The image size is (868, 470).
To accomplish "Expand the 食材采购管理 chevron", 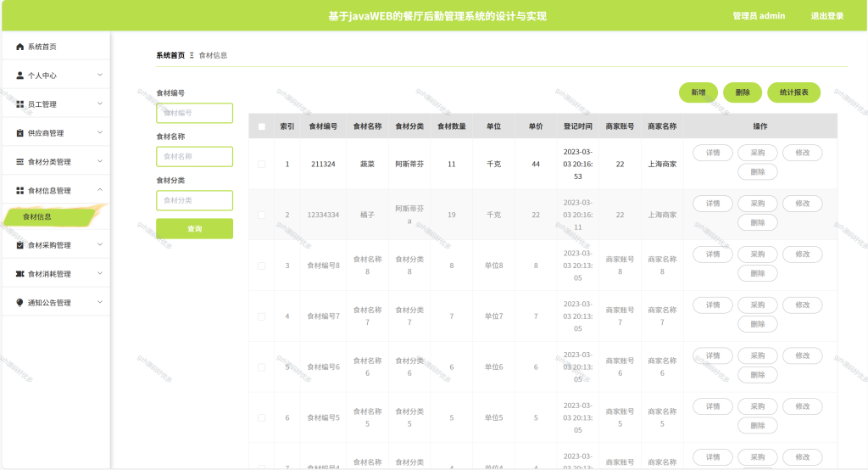I will click(x=100, y=244).
